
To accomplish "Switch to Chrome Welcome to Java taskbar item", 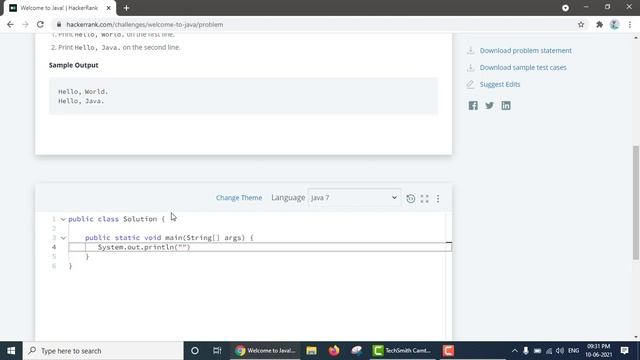I will pos(266,351).
